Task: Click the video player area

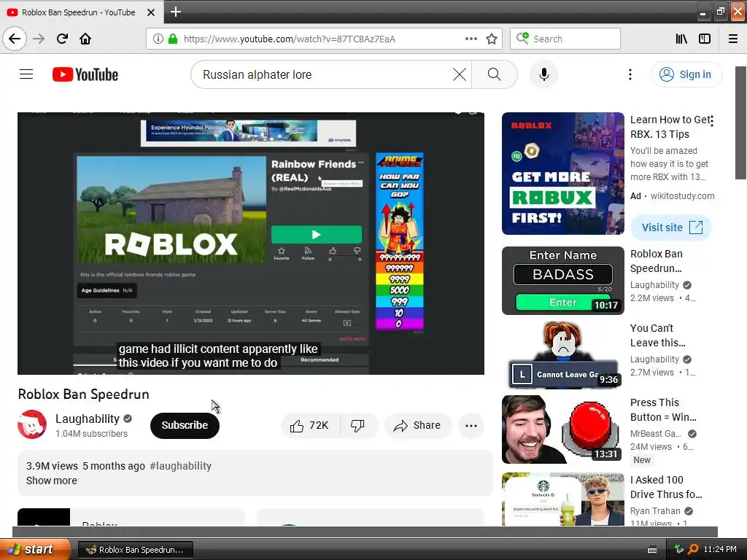Action: pos(251,244)
